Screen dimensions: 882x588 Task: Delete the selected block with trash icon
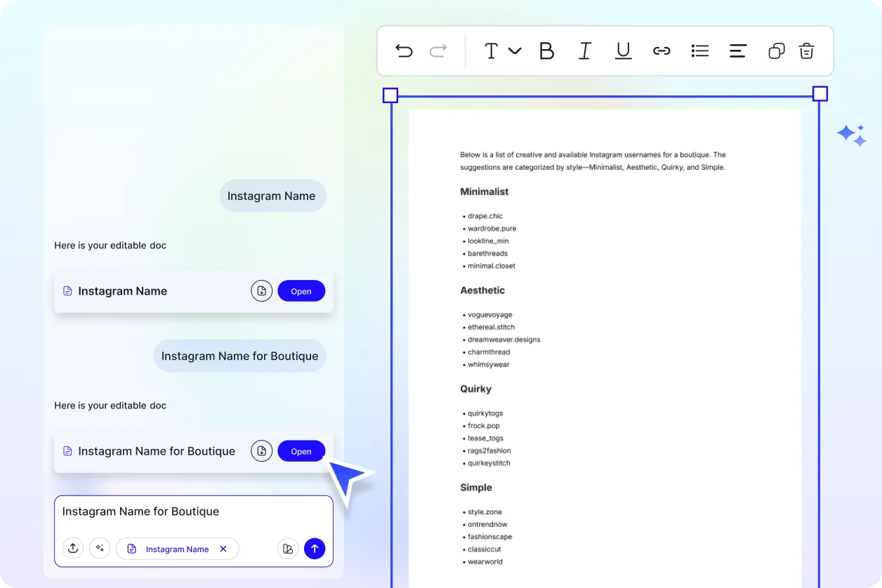[x=807, y=51]
